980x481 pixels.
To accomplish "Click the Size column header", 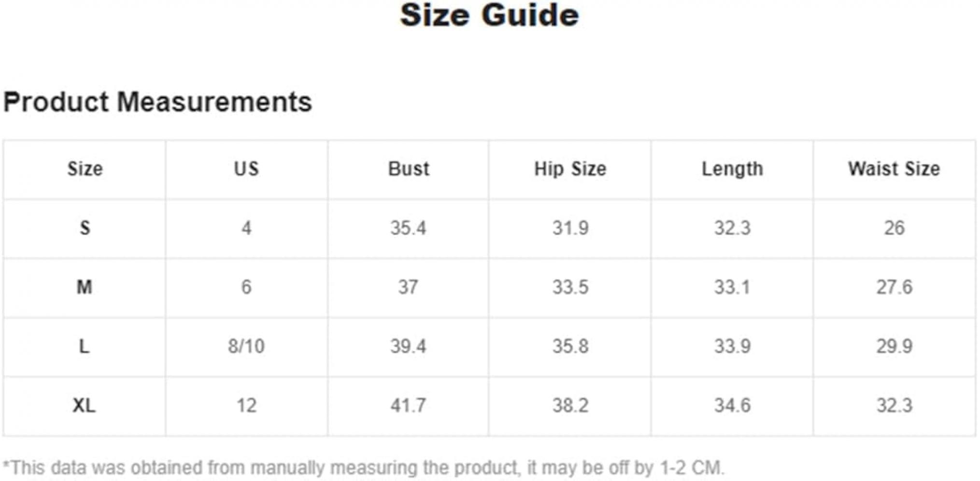I will tap(85, 169).
